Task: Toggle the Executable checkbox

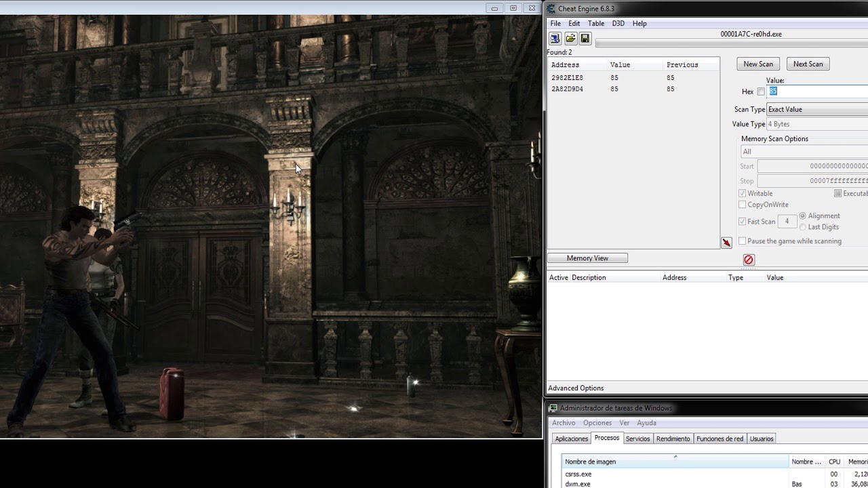Action: click(x=838, y=193)
